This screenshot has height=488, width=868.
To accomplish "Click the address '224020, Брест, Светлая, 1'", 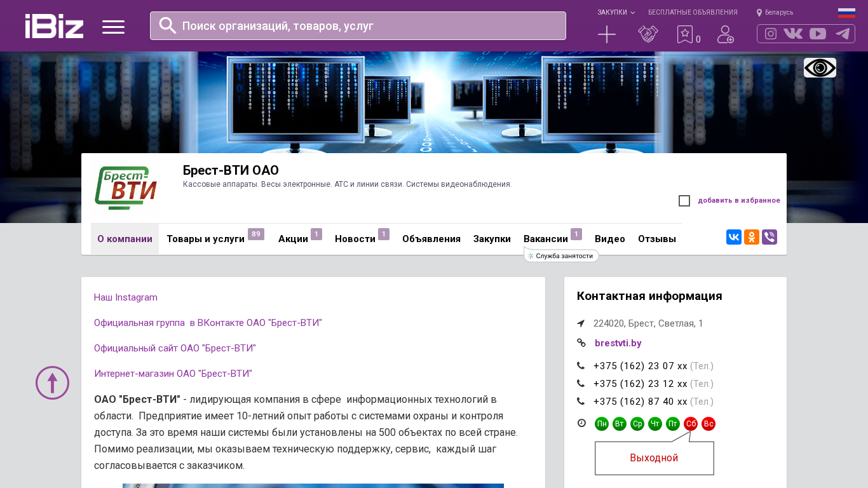I will click(648, 323).
